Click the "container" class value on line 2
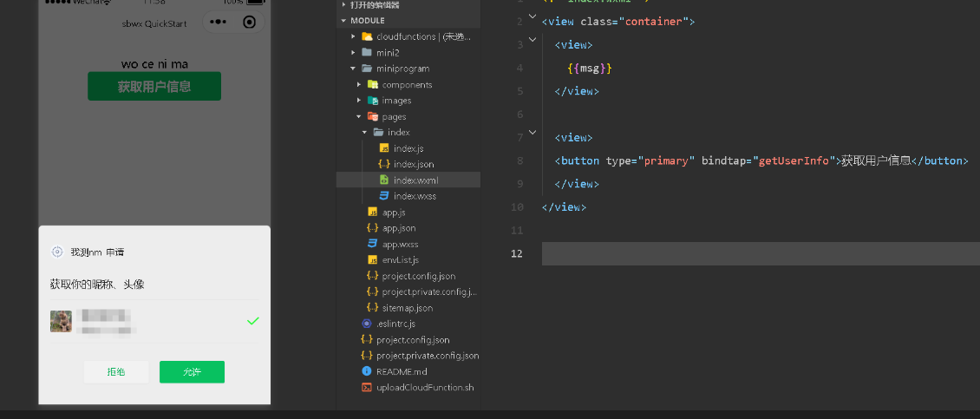The image size is (980, 419). tap(654, 22)
